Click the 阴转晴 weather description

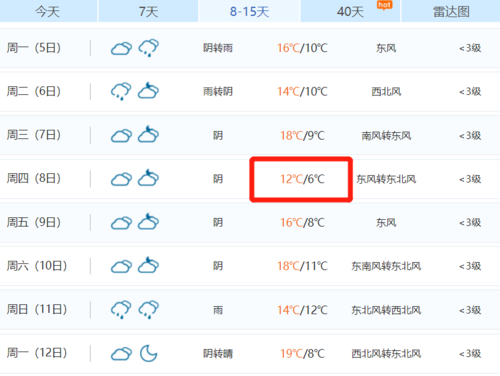(218, 353)
